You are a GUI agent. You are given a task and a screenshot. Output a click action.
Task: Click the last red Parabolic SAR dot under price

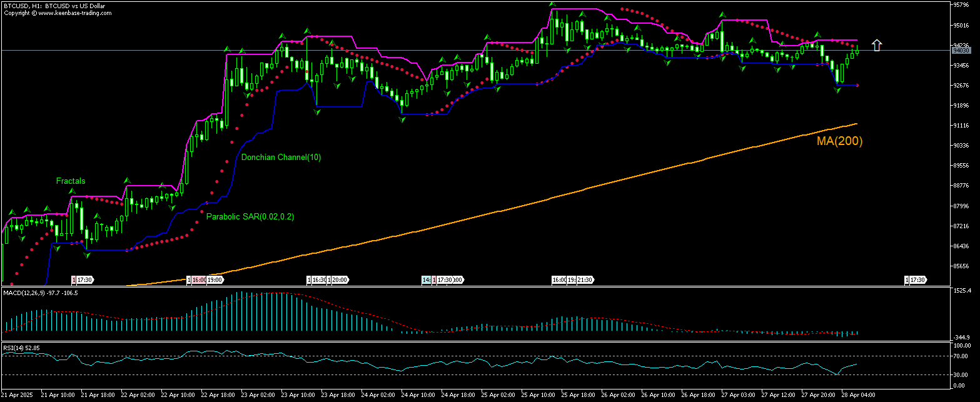[x=857, y=85]
